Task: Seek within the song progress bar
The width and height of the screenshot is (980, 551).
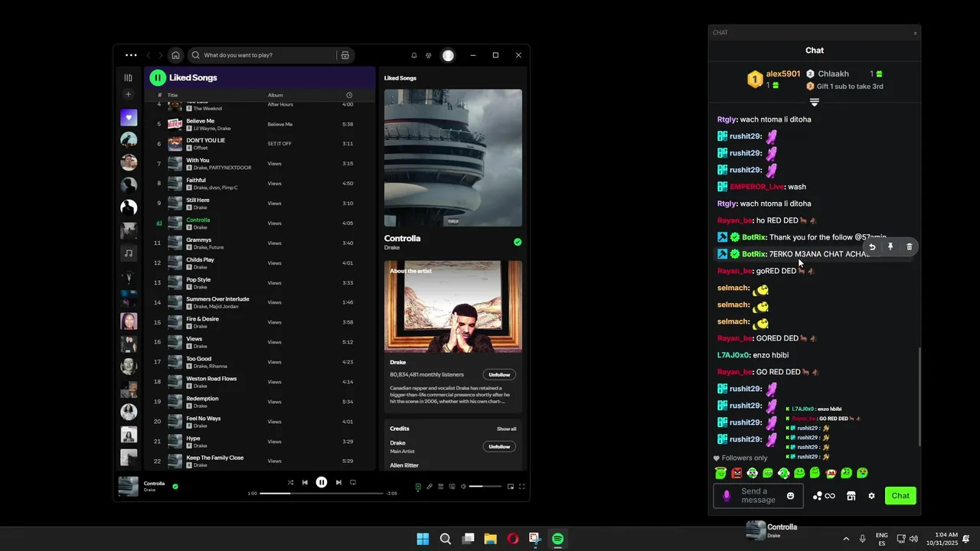Action: click(322, 494)
